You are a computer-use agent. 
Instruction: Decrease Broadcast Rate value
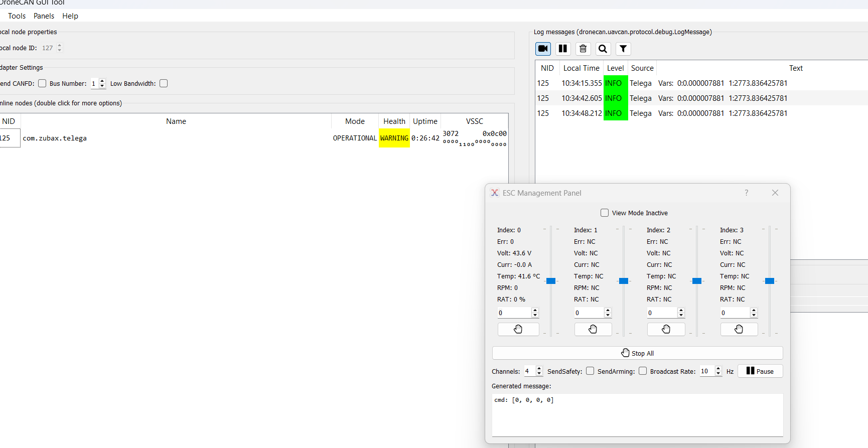click(x=718, y=374)
